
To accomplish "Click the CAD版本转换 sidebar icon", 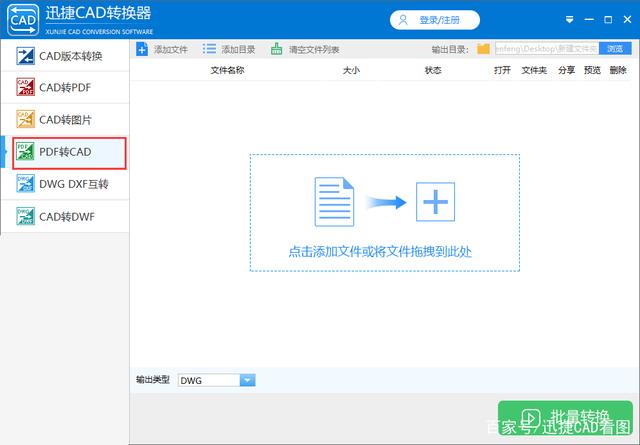I will point(25,56).
